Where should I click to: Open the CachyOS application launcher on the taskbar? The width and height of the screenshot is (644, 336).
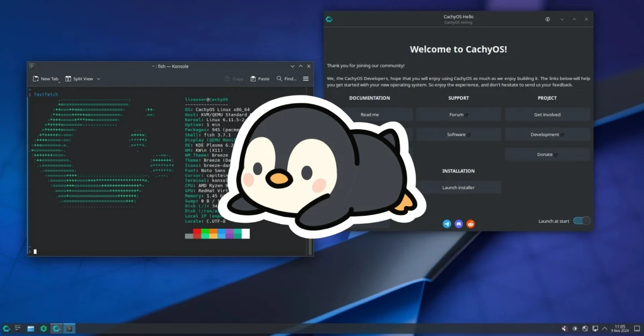click(x=6, y=328)
